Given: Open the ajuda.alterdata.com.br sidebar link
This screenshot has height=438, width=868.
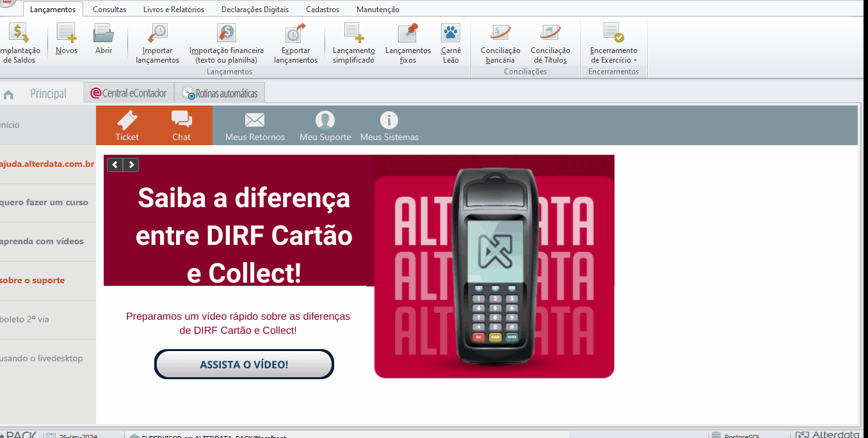Looking at the screenshot, I should 48,164.
